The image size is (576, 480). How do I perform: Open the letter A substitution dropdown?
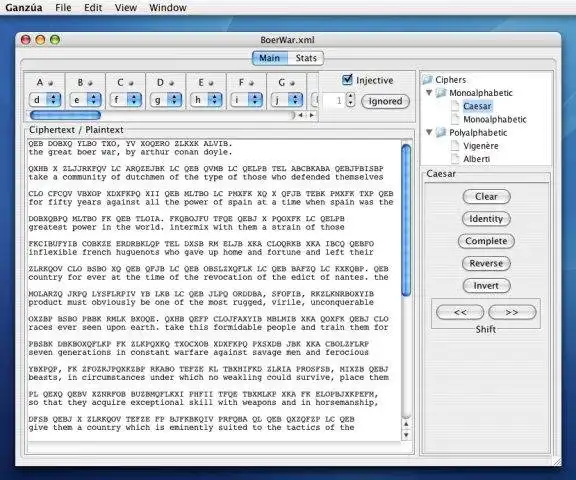click(x=45, y=100)
